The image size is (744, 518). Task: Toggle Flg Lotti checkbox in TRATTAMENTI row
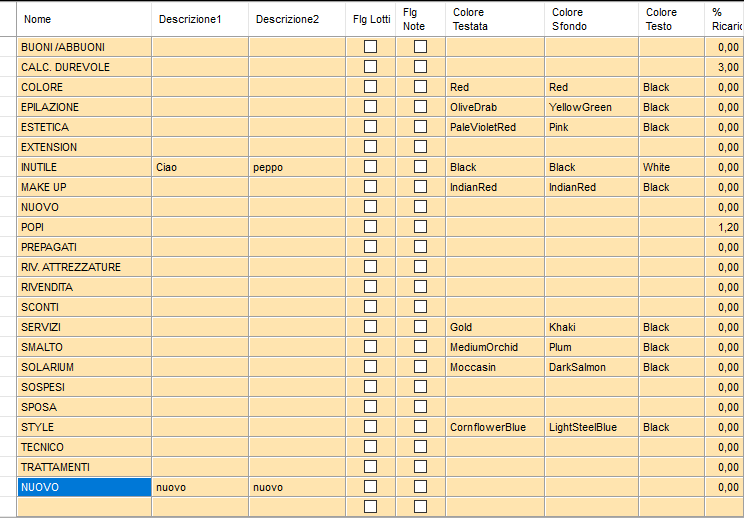click(370, 467)
